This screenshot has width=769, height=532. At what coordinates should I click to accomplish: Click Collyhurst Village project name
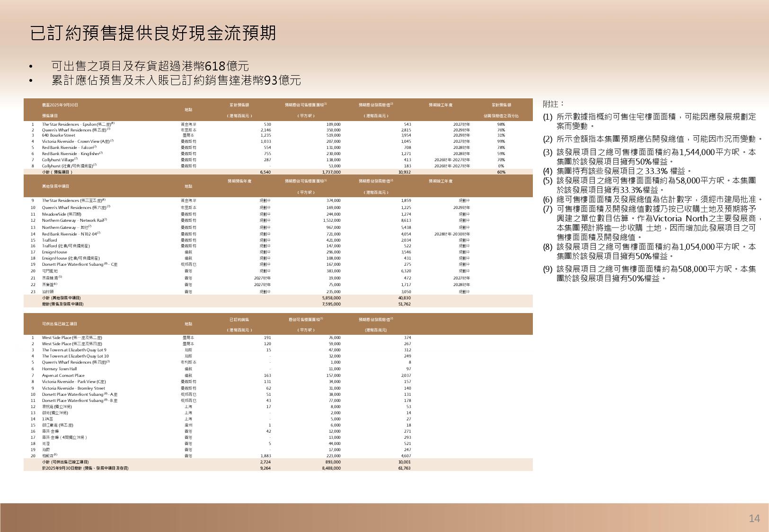pos(60,160)
